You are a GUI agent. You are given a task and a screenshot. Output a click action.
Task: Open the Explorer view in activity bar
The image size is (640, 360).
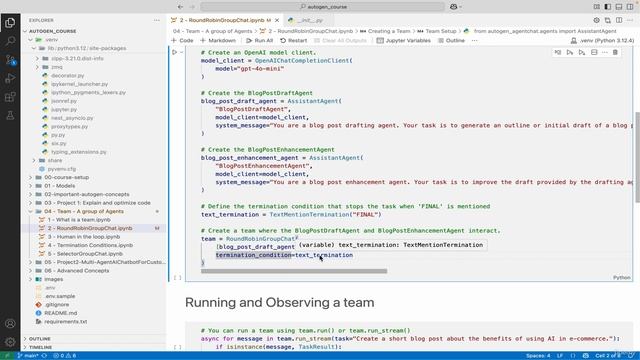tap(10, 23)
